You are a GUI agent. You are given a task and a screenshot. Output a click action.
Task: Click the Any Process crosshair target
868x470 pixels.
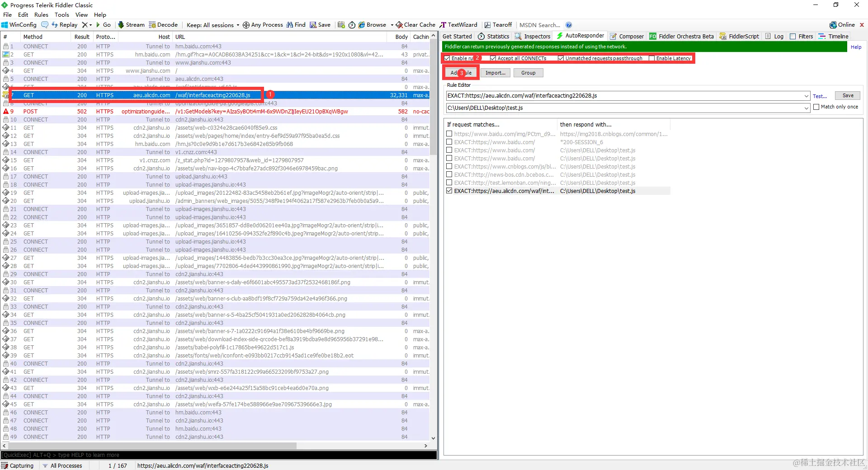tap(263, 25)
